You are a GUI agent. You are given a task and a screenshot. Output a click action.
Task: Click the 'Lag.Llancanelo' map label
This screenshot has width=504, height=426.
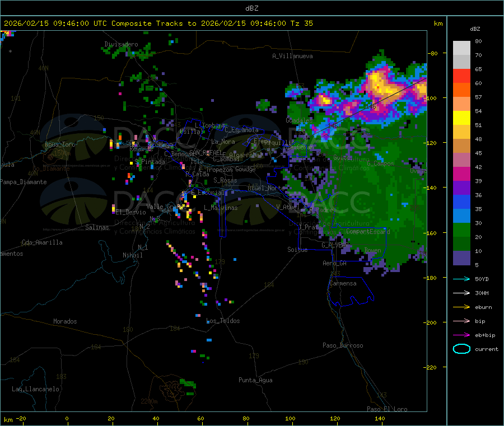click(x=35, y=389)
